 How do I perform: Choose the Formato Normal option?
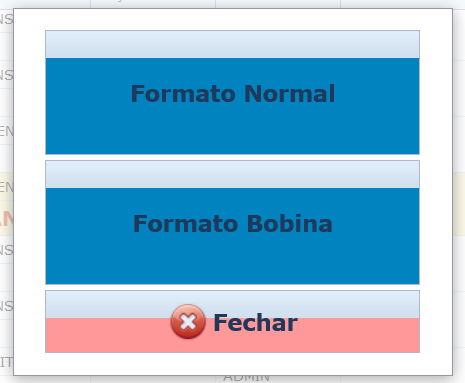[232, 92]
